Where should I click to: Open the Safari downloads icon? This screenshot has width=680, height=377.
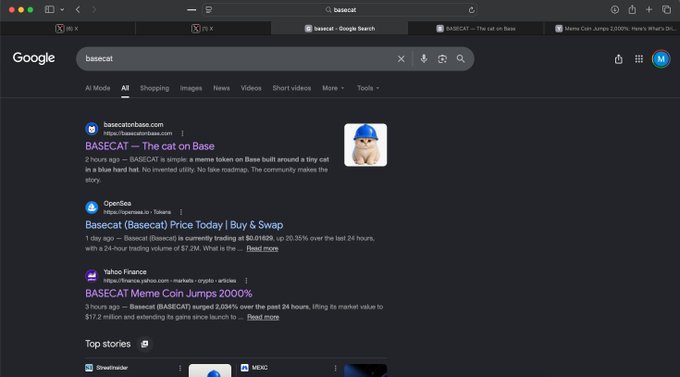(x=615, y=10)
